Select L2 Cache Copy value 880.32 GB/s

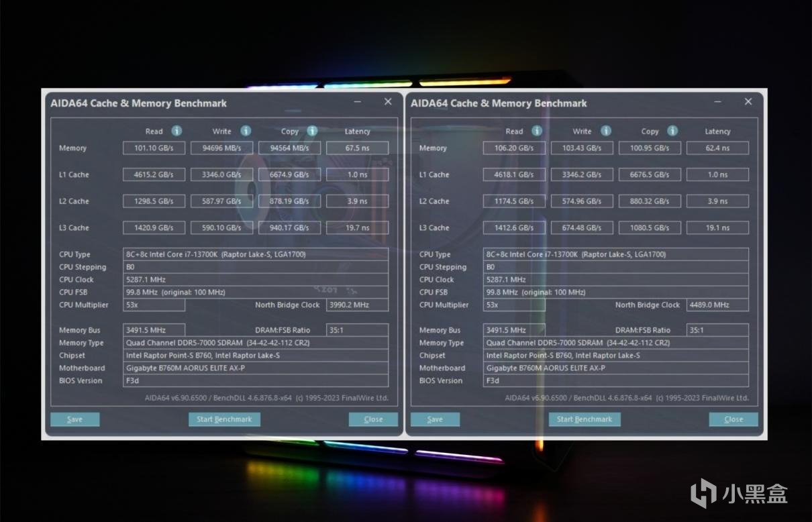point(650,201)
